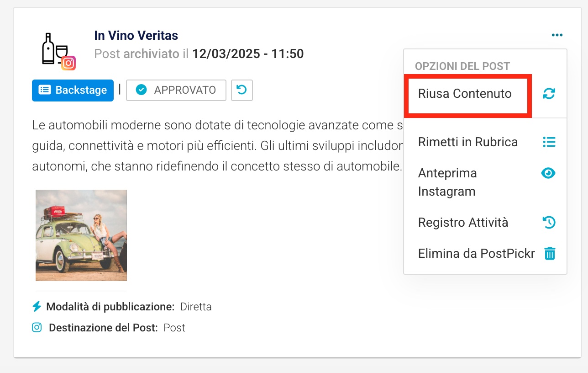Click the Rimetti in Rubrica list icon
Viewport: 588px width, 373px height.
click(x=549, y=142)
